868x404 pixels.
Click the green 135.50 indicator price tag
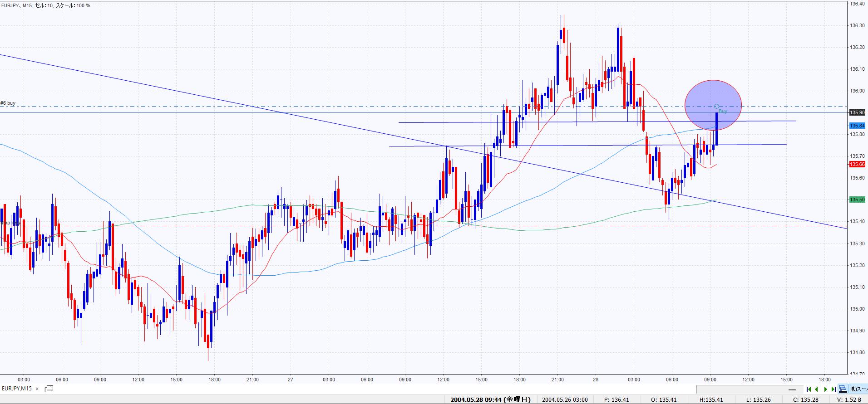[857, 200]
